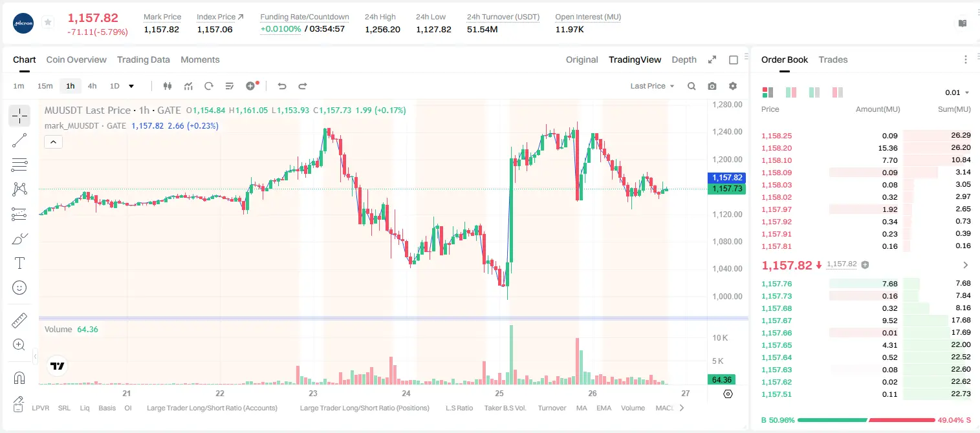Add MUUSDT to favorites with star
This screenshot has height=433, width=980.
click(48, 23)
